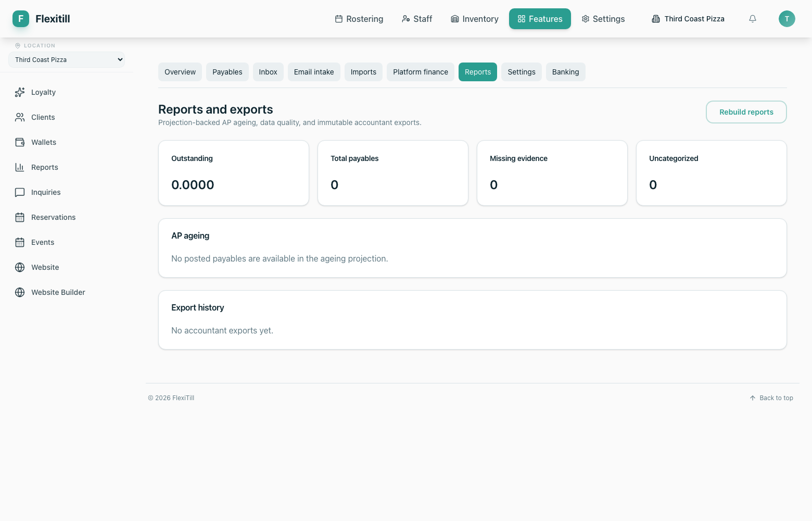The image size is (812, 521).
Task: Open Website Builder in the sidebar
Action: 67,292
